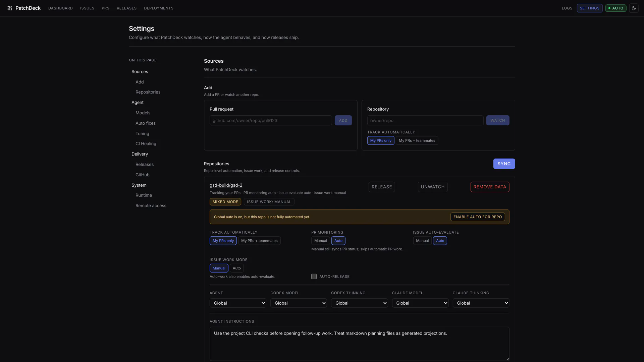Open the Logs page
The height and width of the screenshot is (362, 644).
click(x=567, y=8)
